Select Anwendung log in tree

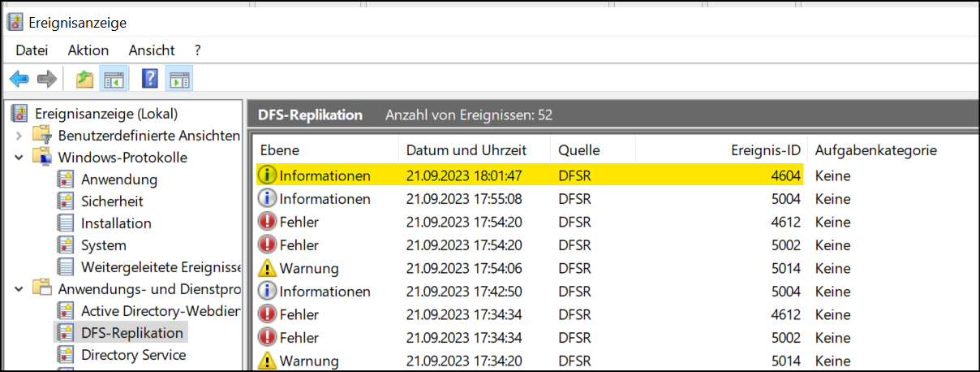click(119, 180)
